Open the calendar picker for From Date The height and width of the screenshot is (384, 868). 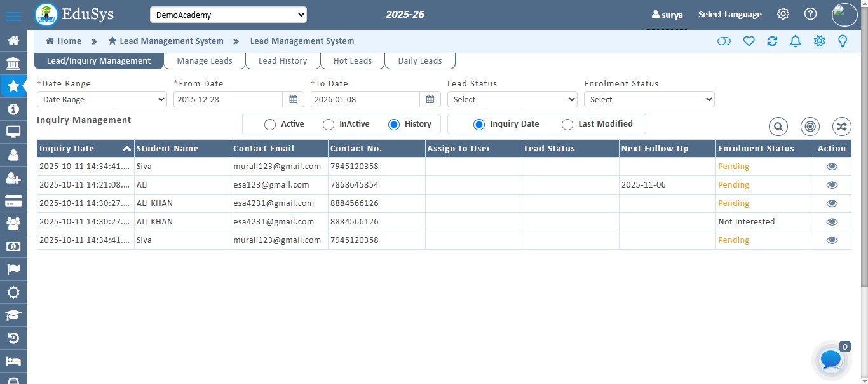coord(293,99)
